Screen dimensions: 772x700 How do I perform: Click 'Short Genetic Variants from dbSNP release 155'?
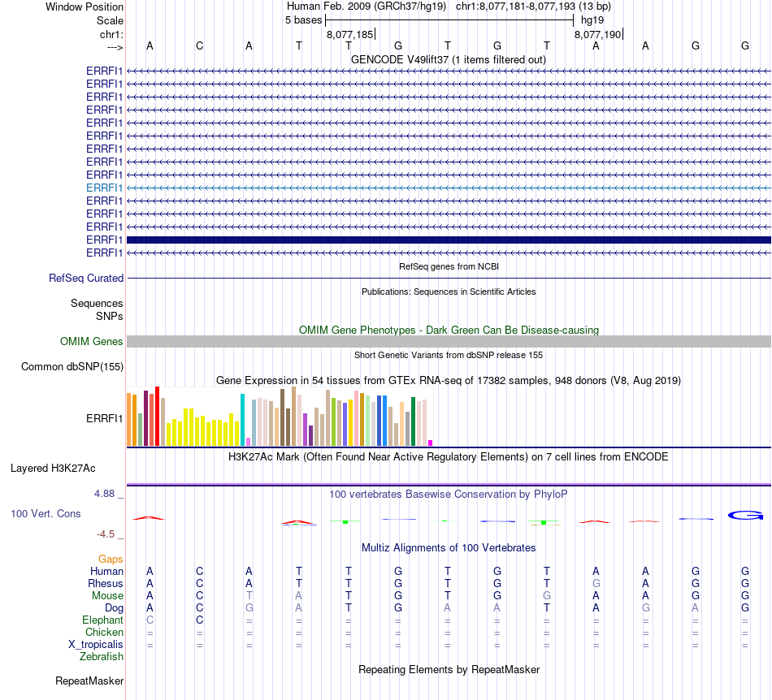[x=449, y=355]
